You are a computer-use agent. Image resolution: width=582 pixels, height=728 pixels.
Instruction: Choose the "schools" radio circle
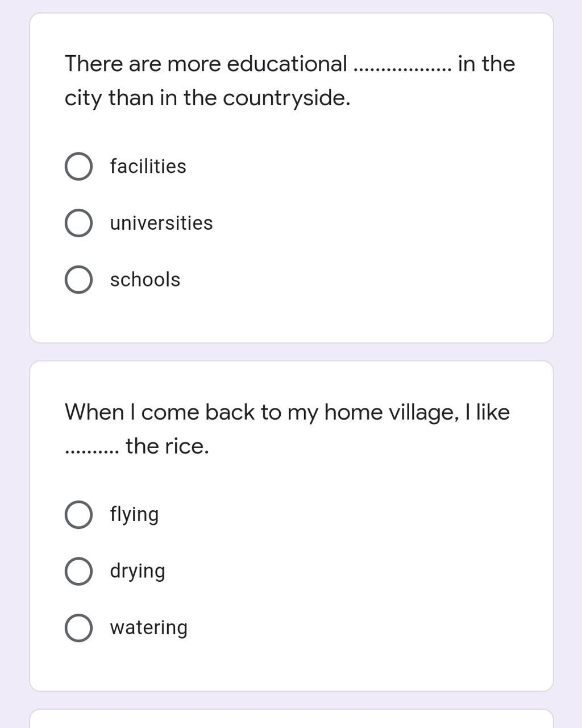(78, 280)
